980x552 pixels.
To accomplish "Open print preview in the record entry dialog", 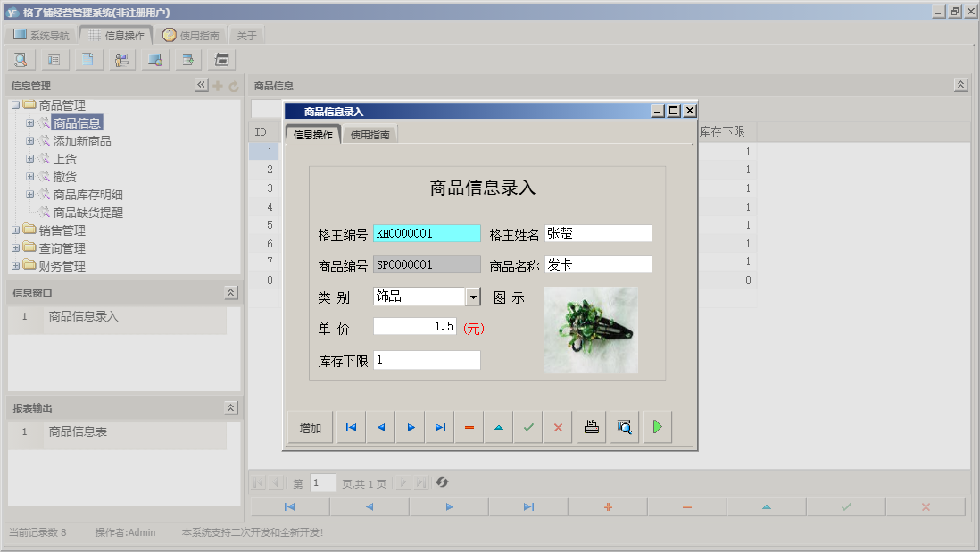I will click(x=624, y=426).
